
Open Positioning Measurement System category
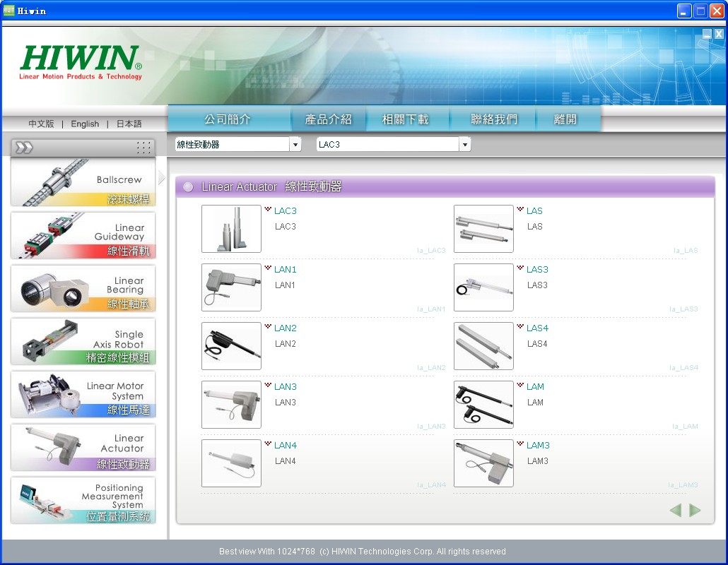coord(83,501)
